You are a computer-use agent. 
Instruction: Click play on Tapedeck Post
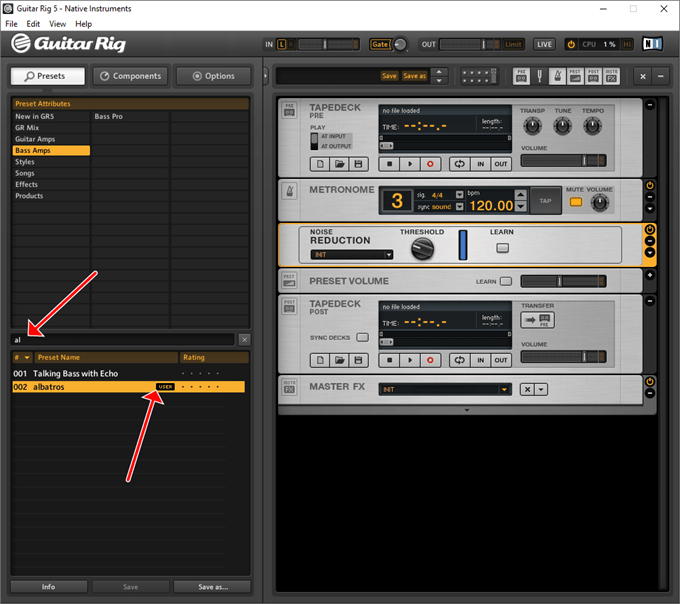[x=410, y=360]
